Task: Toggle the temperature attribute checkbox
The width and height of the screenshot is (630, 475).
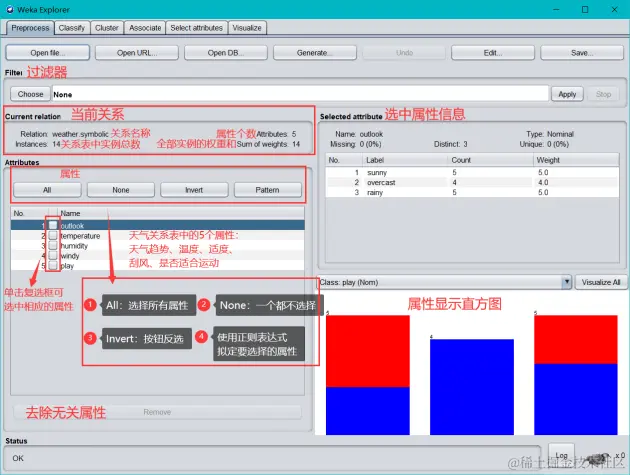Action: point(53,235)
